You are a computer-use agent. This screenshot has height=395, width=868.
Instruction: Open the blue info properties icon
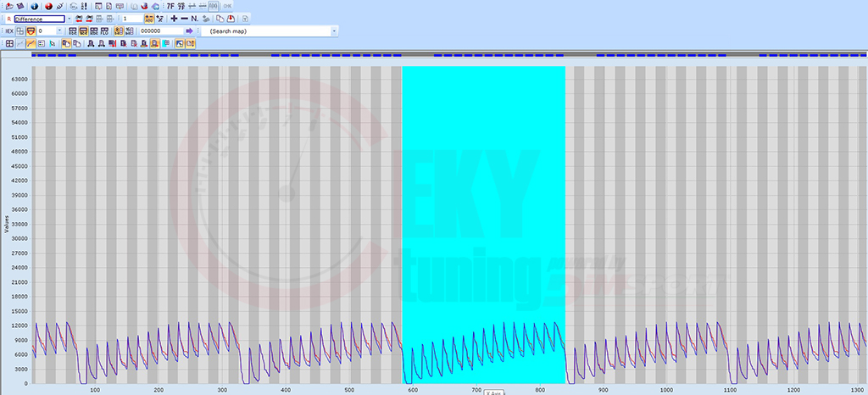(x=34, y=6)
